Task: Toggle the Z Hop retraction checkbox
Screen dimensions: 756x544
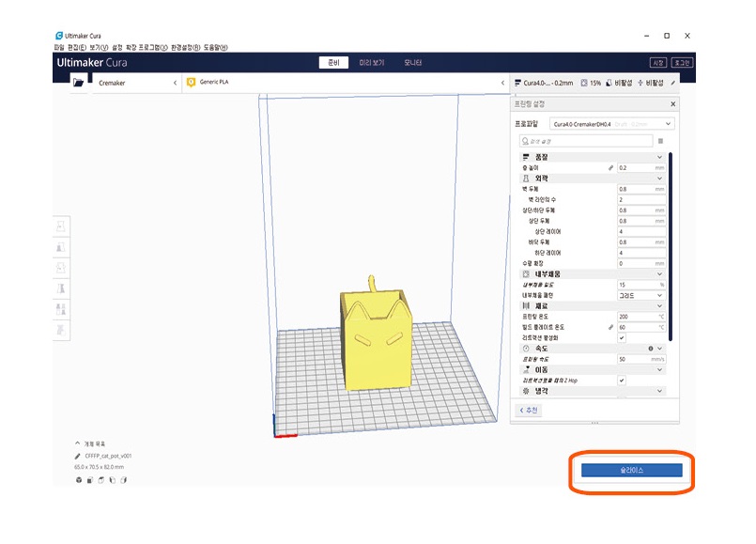Action: click(622, 380)
